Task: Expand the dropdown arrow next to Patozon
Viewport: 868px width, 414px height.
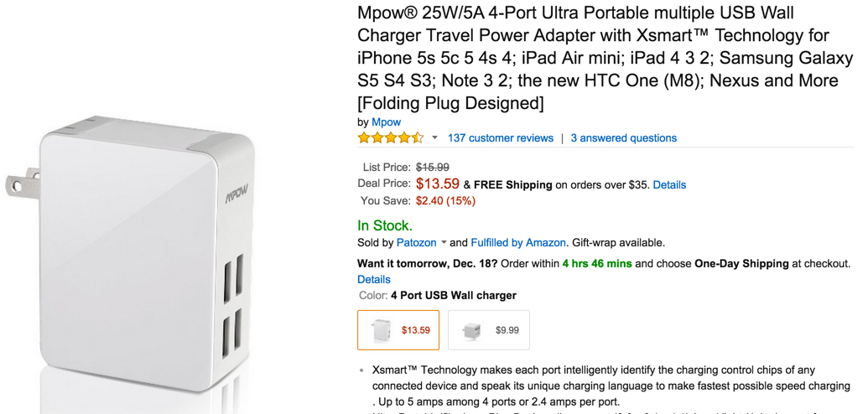Action: point(444,243)
